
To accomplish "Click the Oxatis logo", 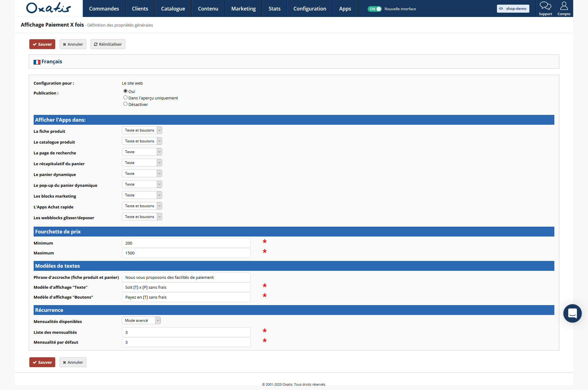I will [x=48, y=8].
